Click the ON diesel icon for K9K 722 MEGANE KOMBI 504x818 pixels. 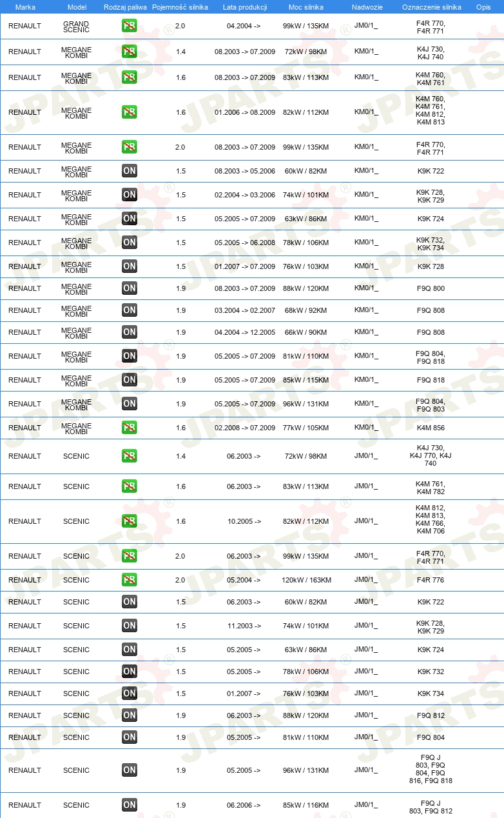pyautogui.click(x=130, y=171)
